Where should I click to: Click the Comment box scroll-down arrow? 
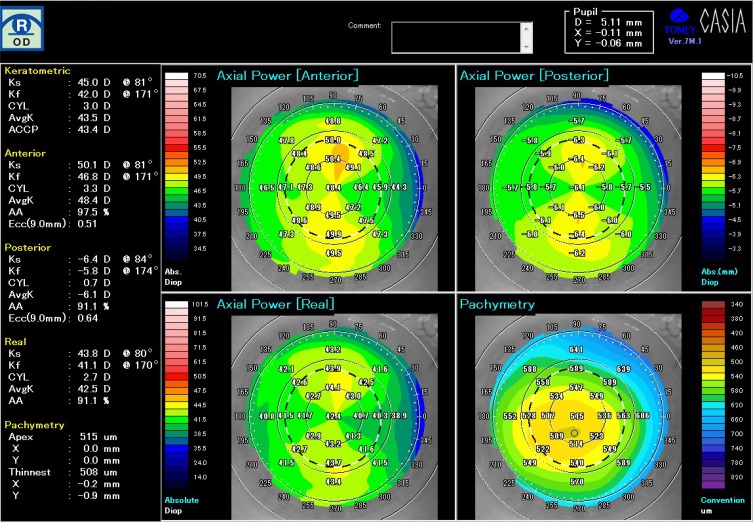pyautogui.click(x=527, y=47)
